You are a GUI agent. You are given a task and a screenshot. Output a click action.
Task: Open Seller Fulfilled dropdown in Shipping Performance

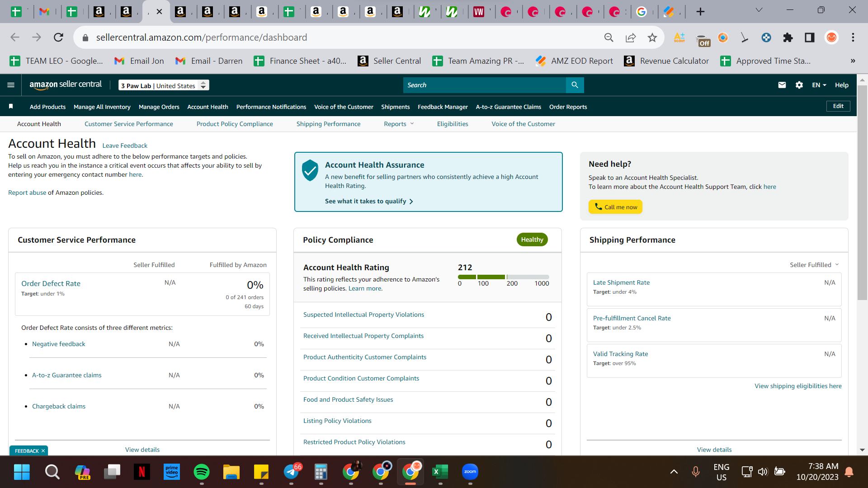814,265
